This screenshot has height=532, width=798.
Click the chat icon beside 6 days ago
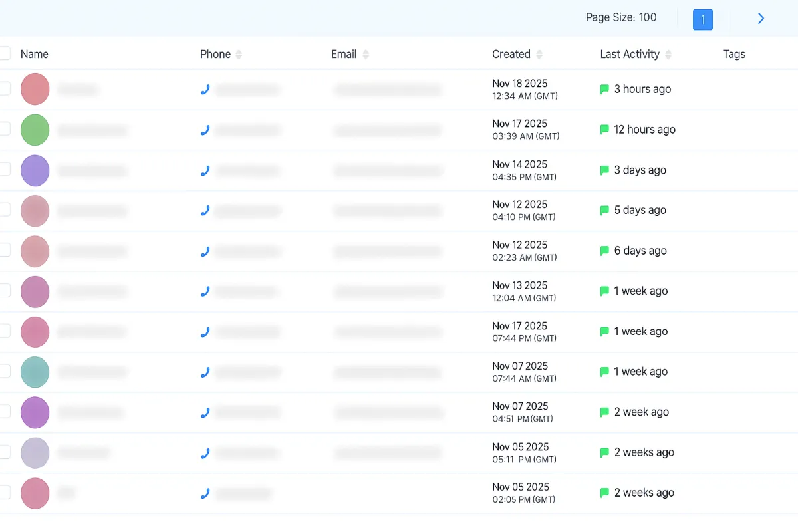point(604,251)
